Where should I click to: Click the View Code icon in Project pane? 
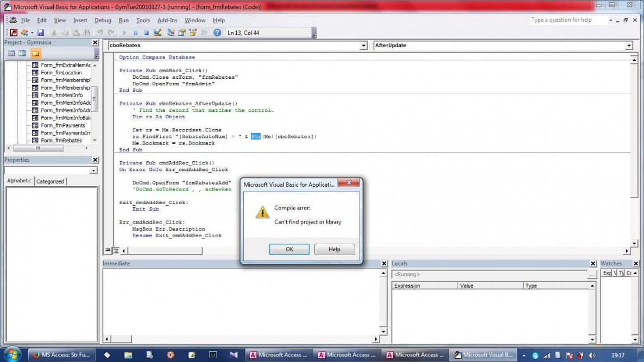pos(11,53)
